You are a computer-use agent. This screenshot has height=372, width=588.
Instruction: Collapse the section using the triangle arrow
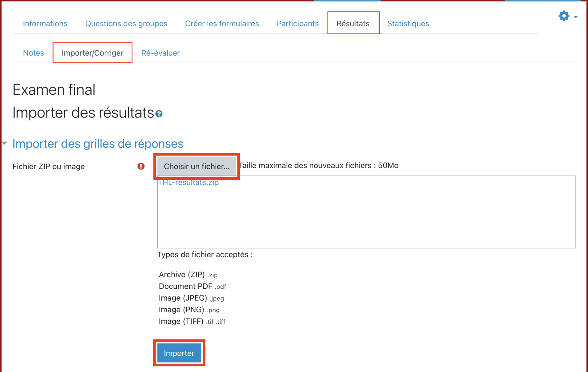[5, 143]
